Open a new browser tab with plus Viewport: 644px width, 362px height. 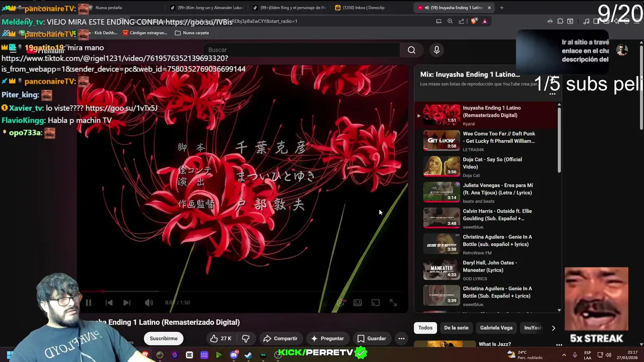coord(502,8)
